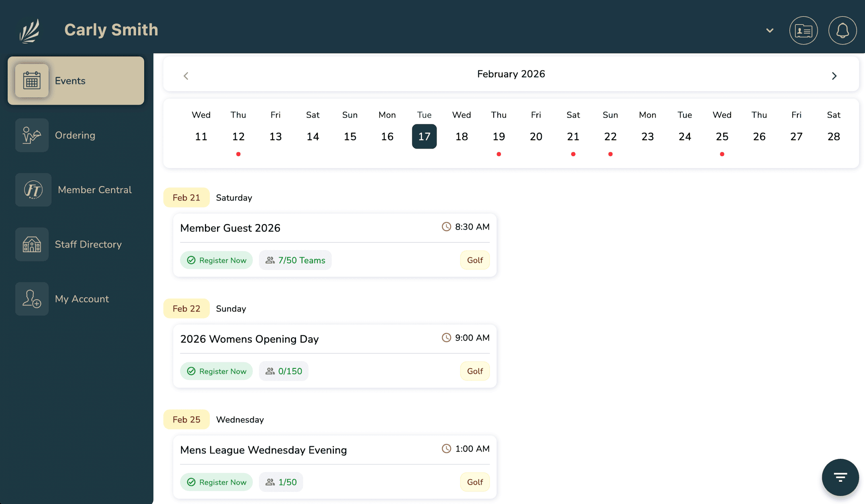This screenshot has height=504, width=865.
Task: Click the My Account person icon
Action: (32, 299)
